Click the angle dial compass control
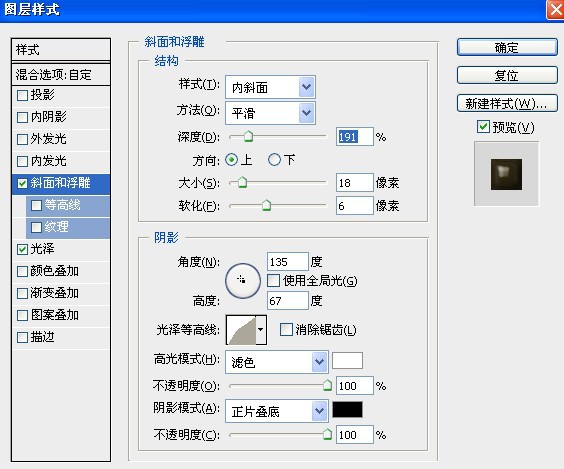The width and height of the screenshot is (564, 469). [x=243, y=281]
